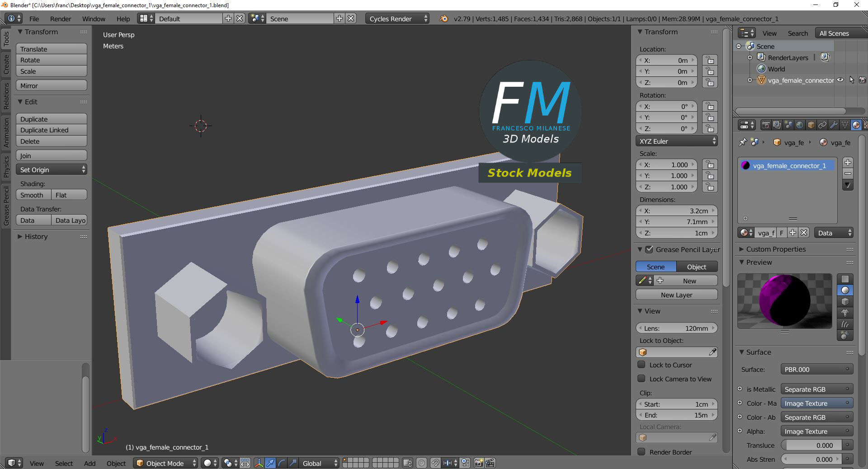Image resolution: width=868 pixels, height=469 pixels.
Task: Open Global transform orientation dropdown
Action: [x=320, y=463]
